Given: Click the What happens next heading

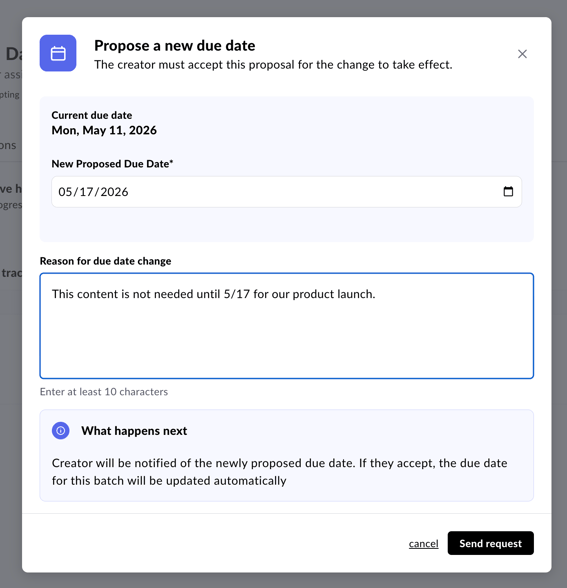Looking at the screenshot, I should pos(134,431).
